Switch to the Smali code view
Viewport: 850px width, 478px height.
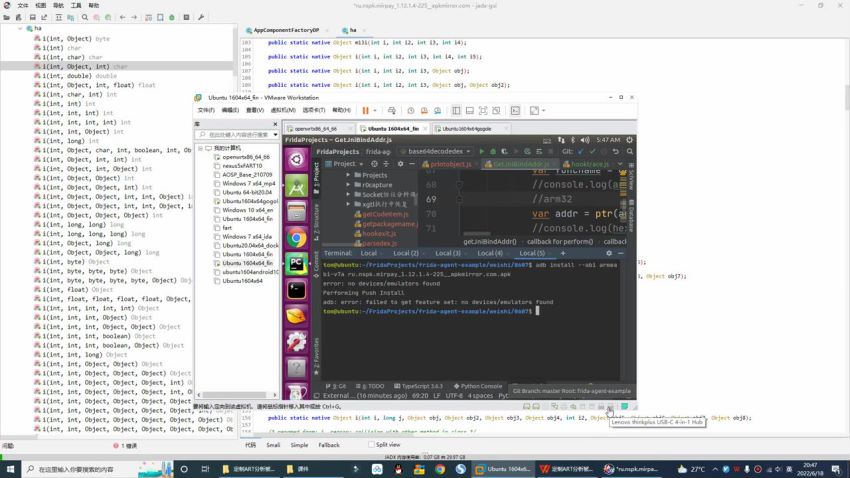click(272, 445)
